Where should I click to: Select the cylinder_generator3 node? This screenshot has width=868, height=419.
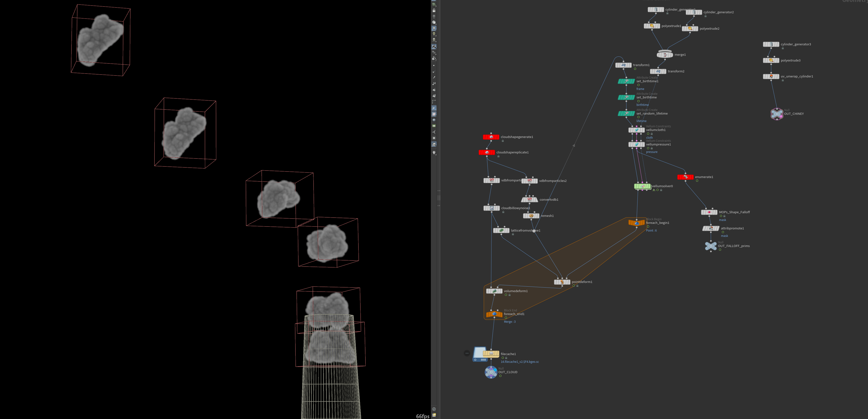click(x=771, y=44)
